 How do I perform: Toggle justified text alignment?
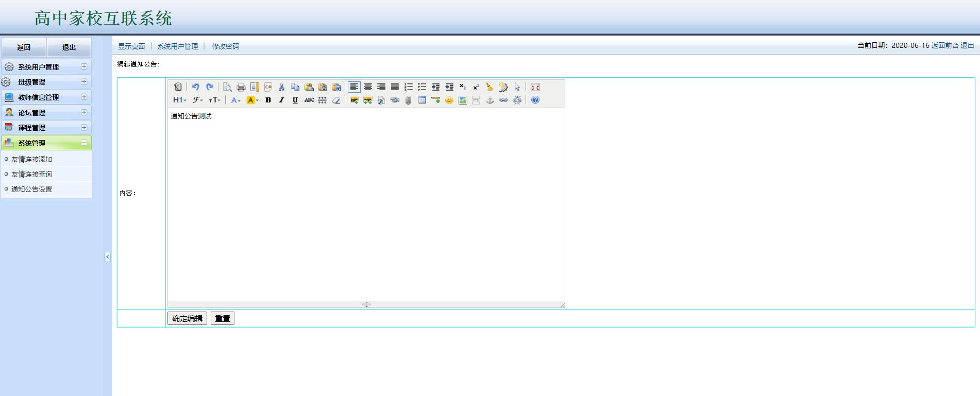(x=395, y=87)
